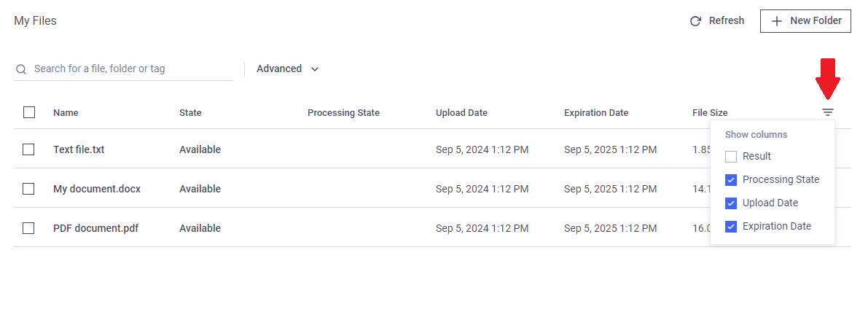The width and height of the screenshot is (868, 320).
Task: Expand the Advanced search dropdown
Action: click(x=288, y=69)
